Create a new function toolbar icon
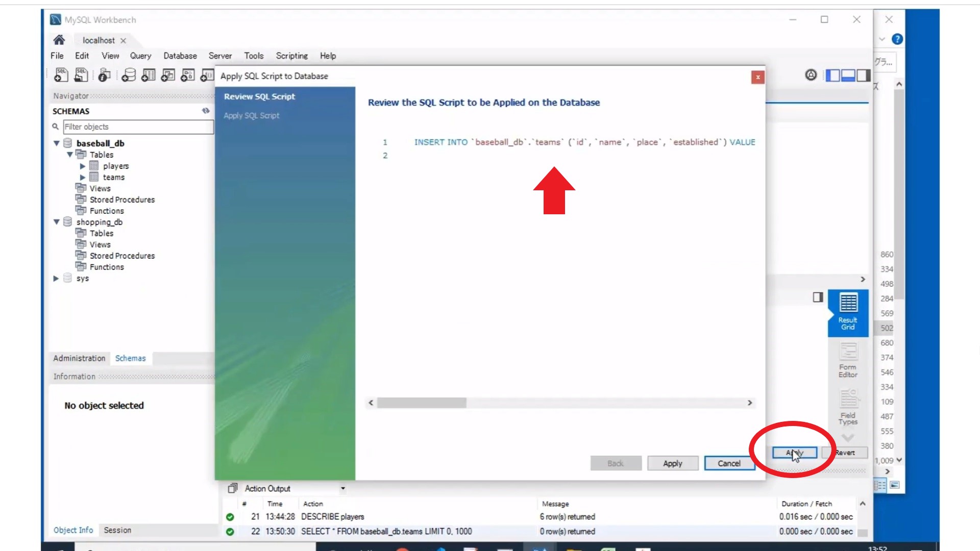Image resolution: width=980 pixels, height=551 pixels. 206,74
